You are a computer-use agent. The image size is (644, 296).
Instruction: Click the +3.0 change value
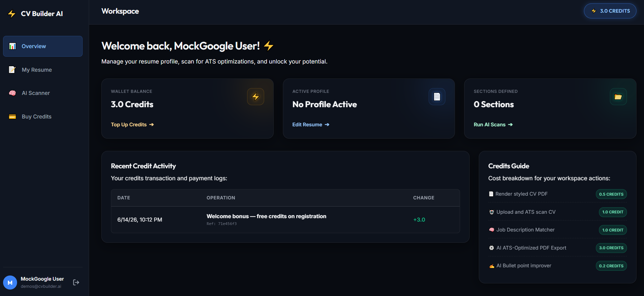click(x=419, y=220)
